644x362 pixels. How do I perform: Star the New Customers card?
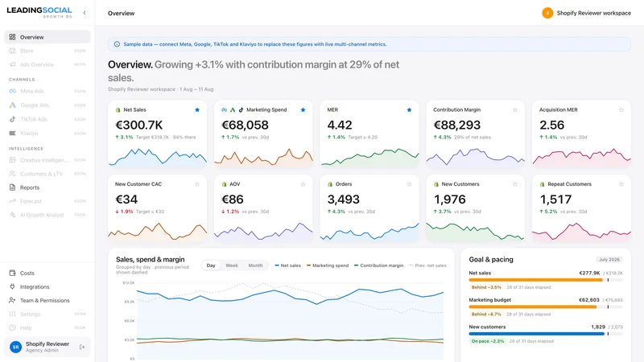515,184
